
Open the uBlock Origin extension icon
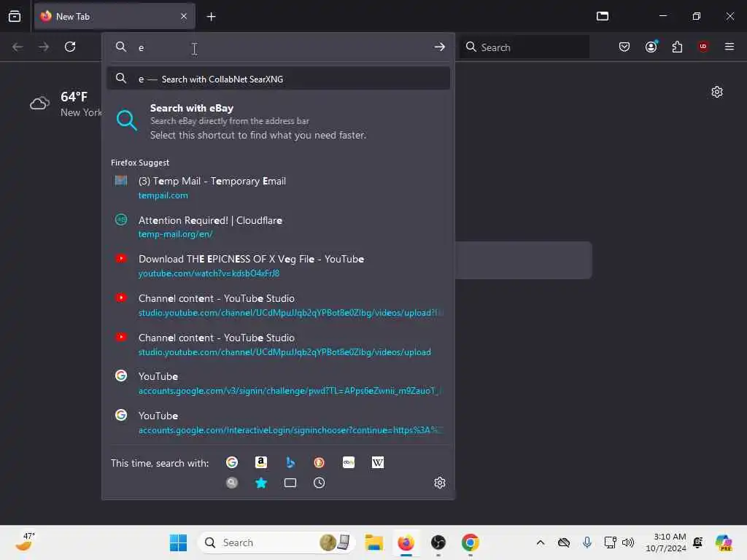(x=703, y=47)
